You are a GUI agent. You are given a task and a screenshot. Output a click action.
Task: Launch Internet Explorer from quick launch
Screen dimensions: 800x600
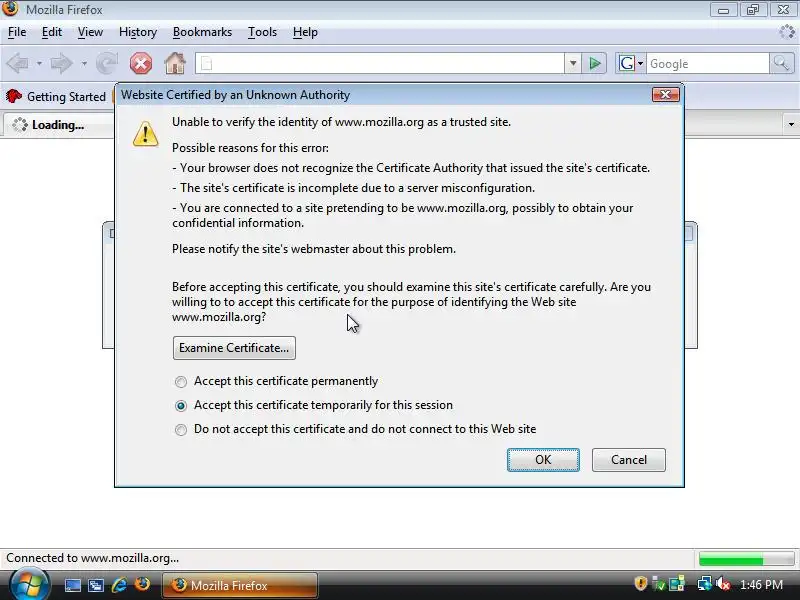119,585
